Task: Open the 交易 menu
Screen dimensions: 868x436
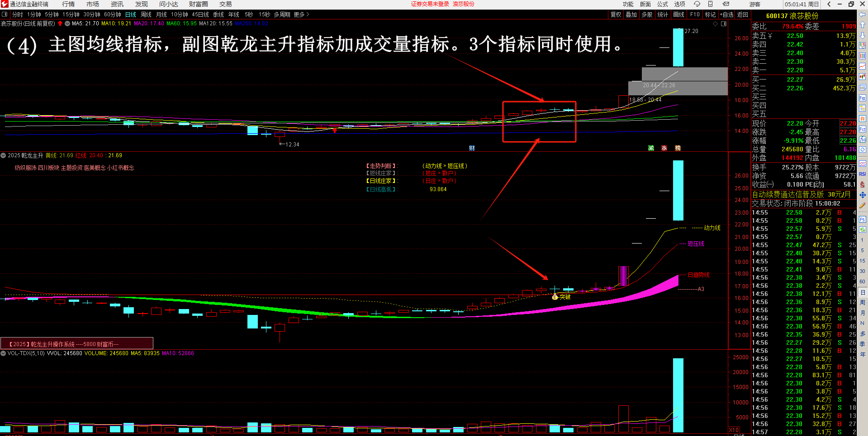Action: click(226, 4)
